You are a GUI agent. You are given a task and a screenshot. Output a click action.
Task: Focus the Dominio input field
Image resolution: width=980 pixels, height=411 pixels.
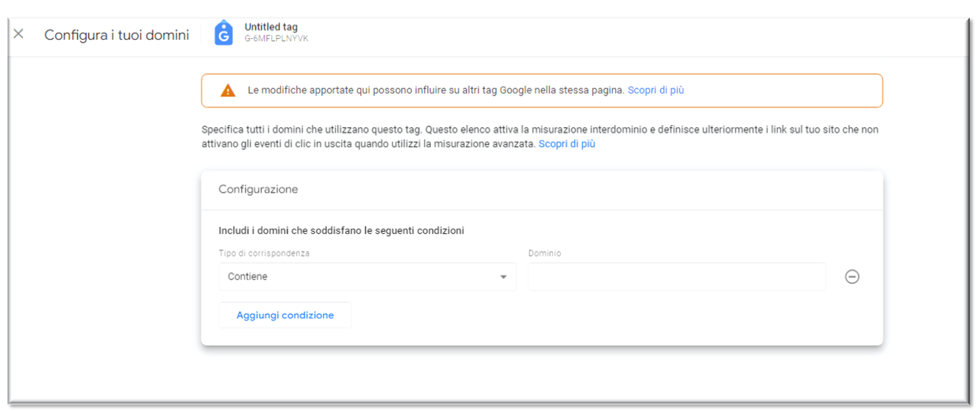pyautogui.click(x=677, y=276)
